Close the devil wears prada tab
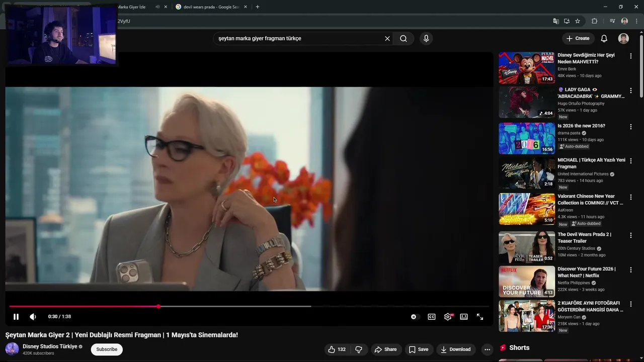This screenshot has height=362, width=644. [246, 7]
